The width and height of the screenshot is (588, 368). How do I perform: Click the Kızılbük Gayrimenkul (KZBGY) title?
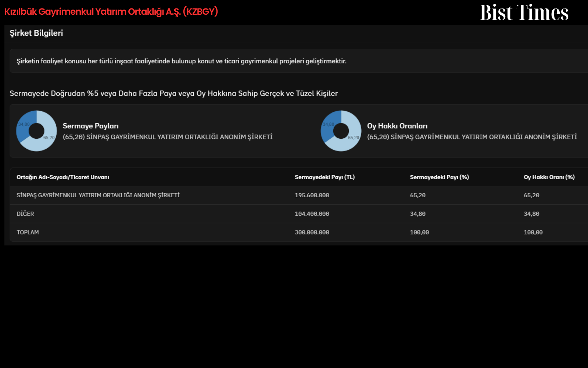111,11
